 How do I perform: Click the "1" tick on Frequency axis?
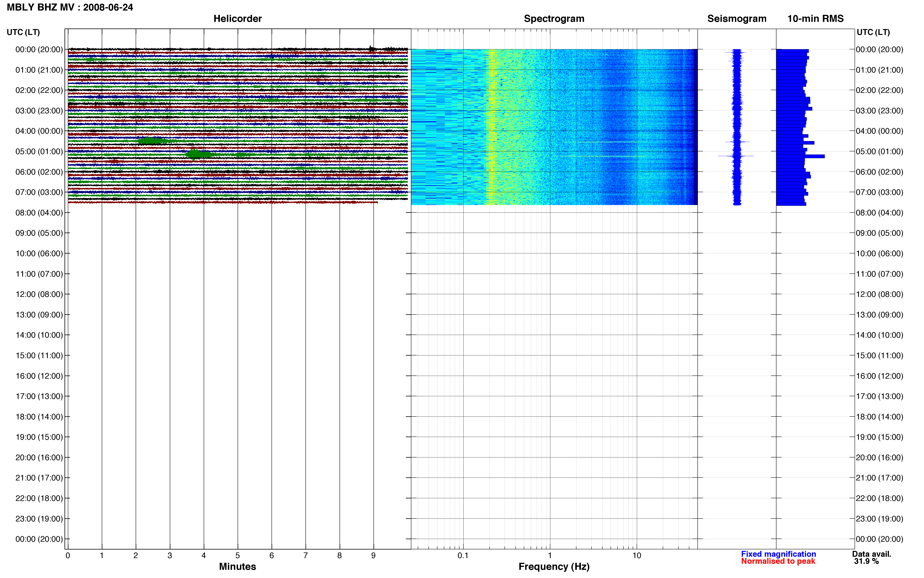[550, 556]
